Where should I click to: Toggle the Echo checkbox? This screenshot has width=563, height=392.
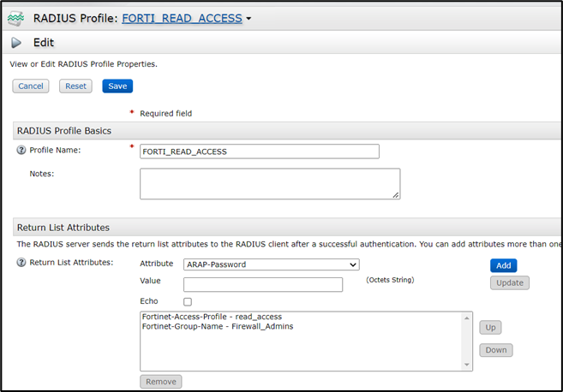[x=188, y=302]
